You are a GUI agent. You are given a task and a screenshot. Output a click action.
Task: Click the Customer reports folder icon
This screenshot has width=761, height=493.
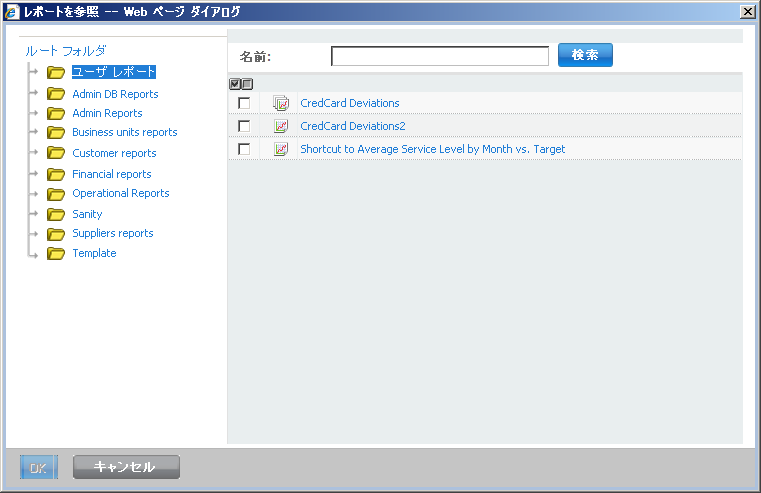click(56, 153)
